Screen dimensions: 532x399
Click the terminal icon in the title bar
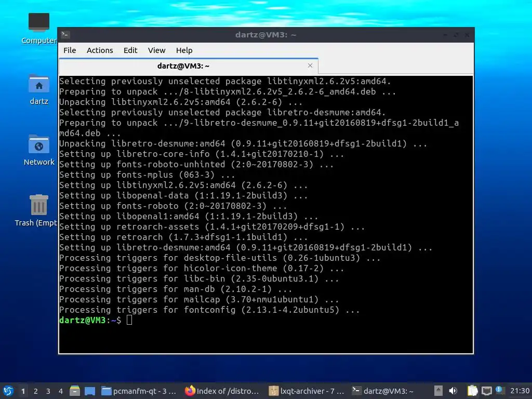click(x=65, y=34)
